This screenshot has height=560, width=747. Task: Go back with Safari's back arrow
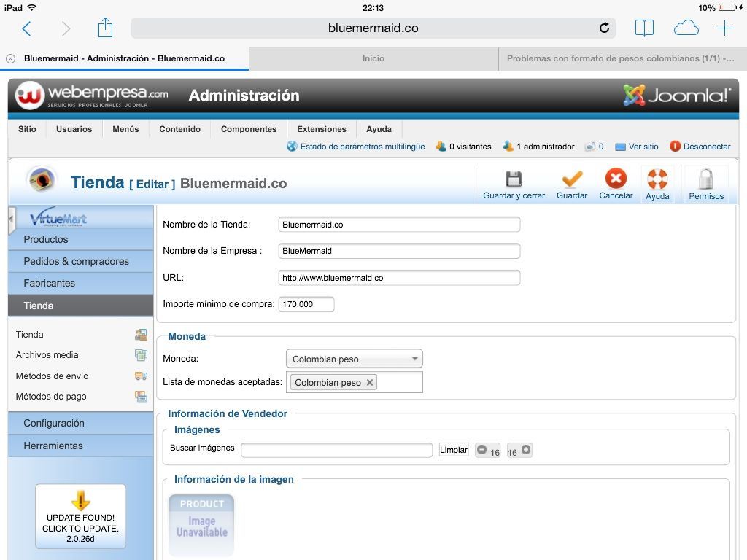[x=27, y=28]
